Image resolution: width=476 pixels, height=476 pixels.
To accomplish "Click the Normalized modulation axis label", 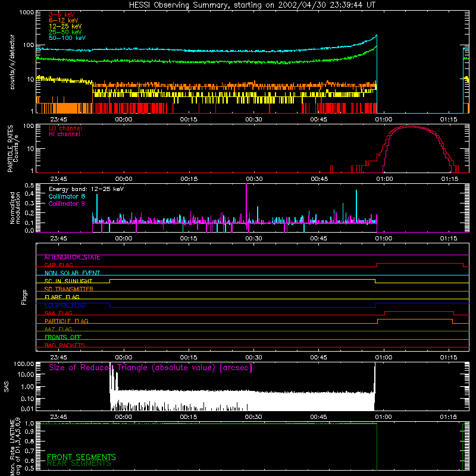I will click(15, 208).
